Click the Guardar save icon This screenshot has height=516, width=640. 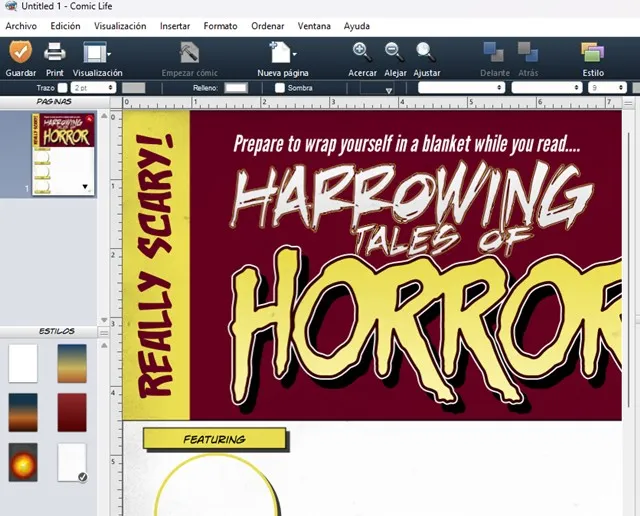[x=20, y=52]
